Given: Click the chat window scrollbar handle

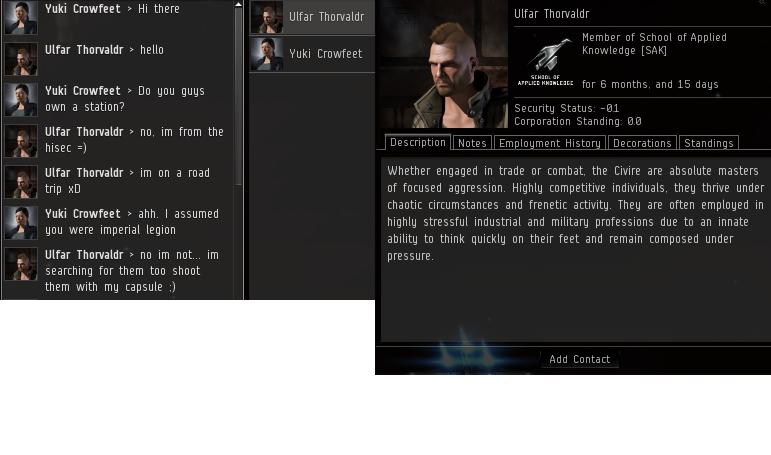Looking at the screenshot, I should pos(238,97).
